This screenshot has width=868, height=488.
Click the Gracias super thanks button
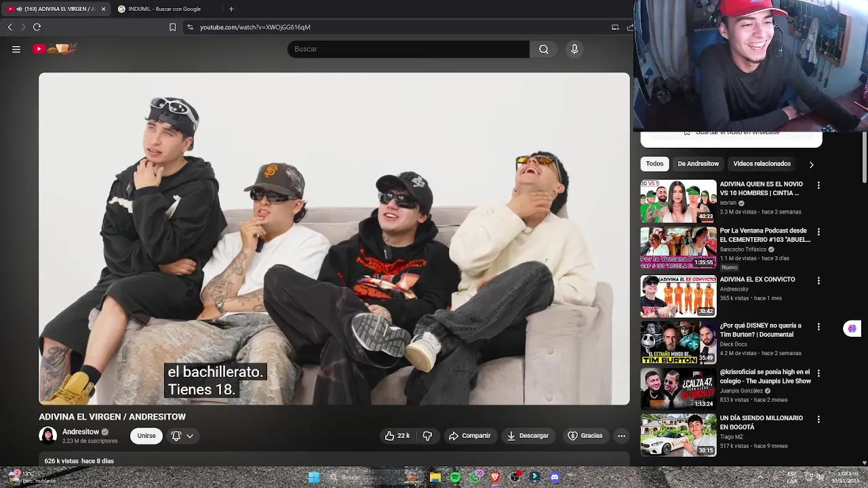click(585, 436)
